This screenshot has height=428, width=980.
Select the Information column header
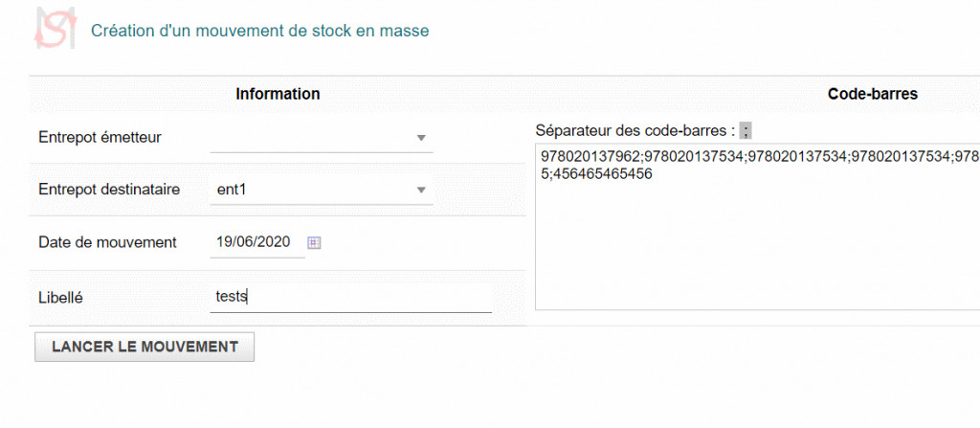pyautogui.click(x=278, y=94)
